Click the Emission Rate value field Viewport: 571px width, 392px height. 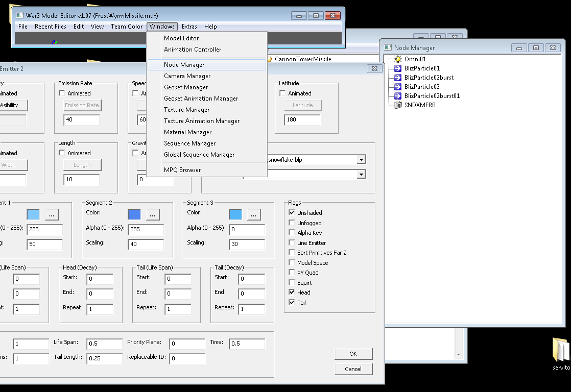coord(82,120)
